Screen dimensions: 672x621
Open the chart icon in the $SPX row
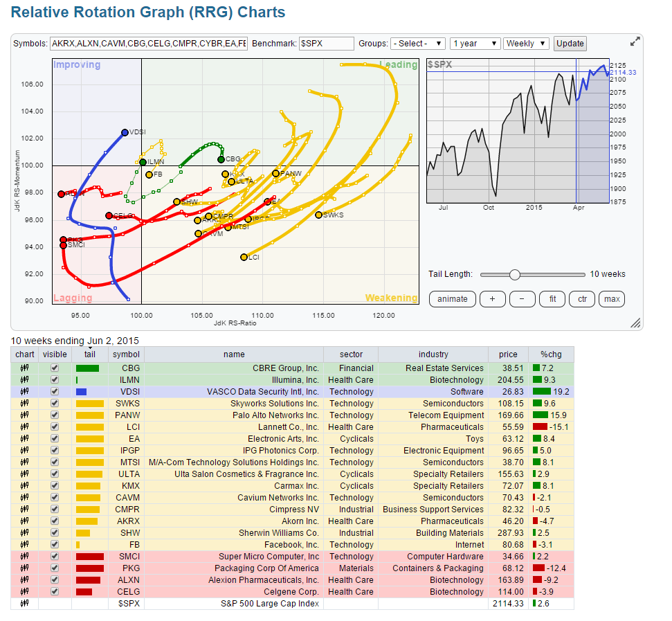[x=24, y=604]
